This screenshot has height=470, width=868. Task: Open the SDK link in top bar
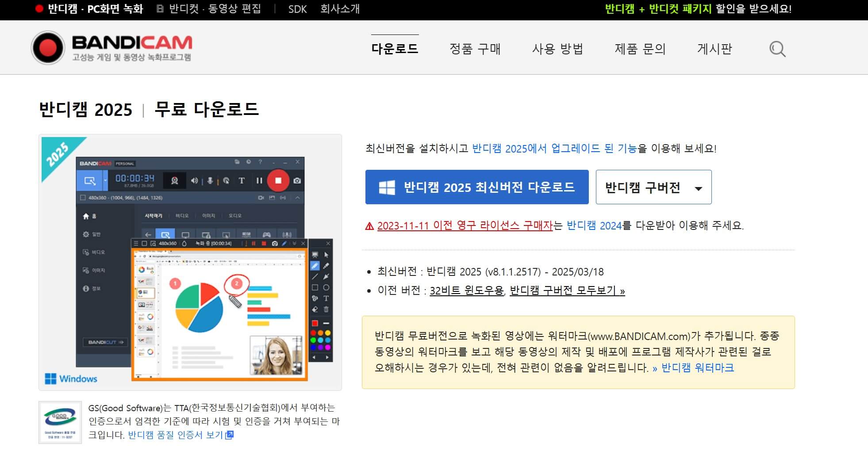click(x=297, y=9)
